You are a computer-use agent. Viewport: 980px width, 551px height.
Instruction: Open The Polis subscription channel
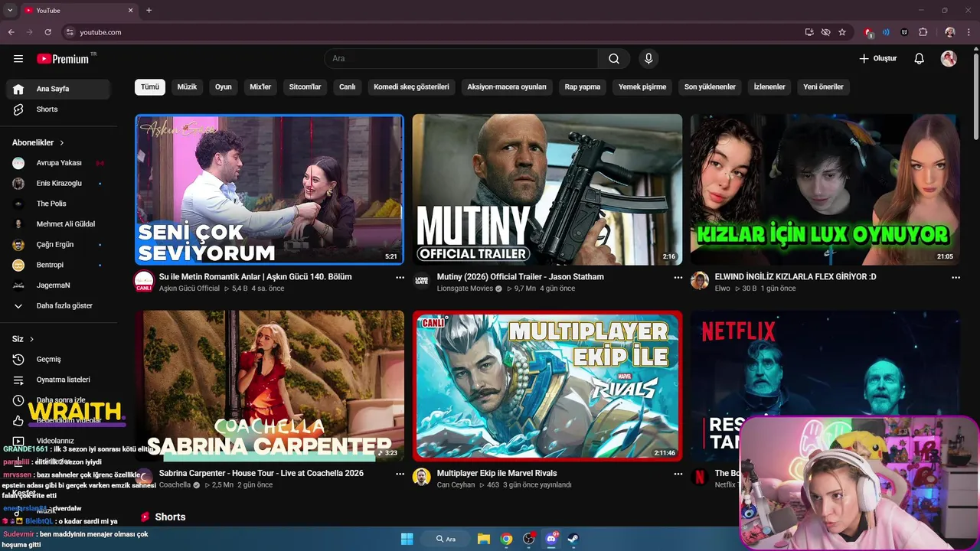58,204
